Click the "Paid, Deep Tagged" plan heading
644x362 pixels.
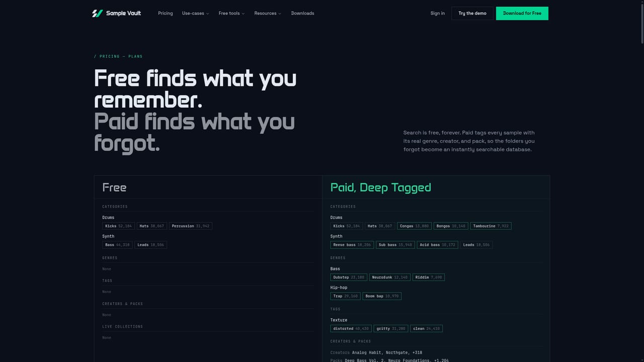[x=381, y=188]
